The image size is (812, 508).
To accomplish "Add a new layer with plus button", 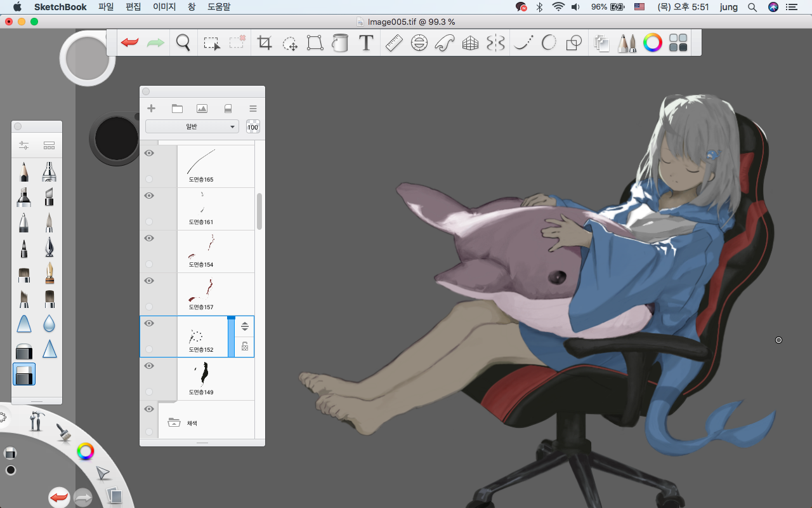I will pos(152,109).
